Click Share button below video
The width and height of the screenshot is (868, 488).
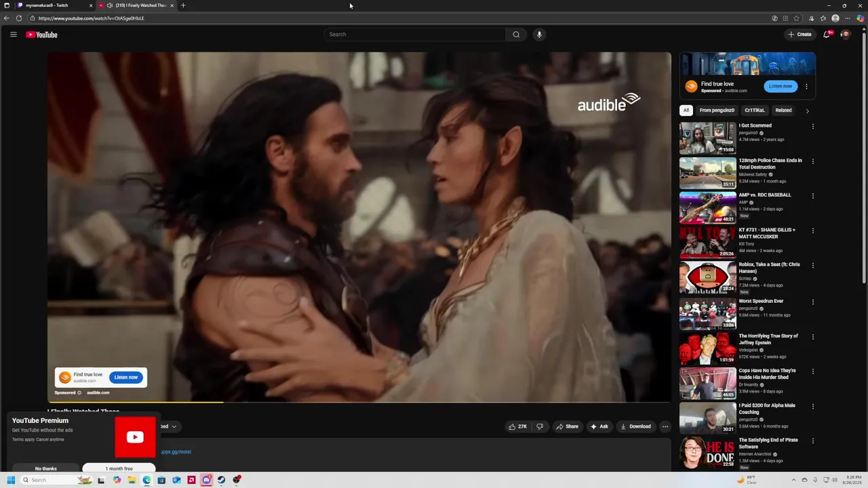pos(567,426)
